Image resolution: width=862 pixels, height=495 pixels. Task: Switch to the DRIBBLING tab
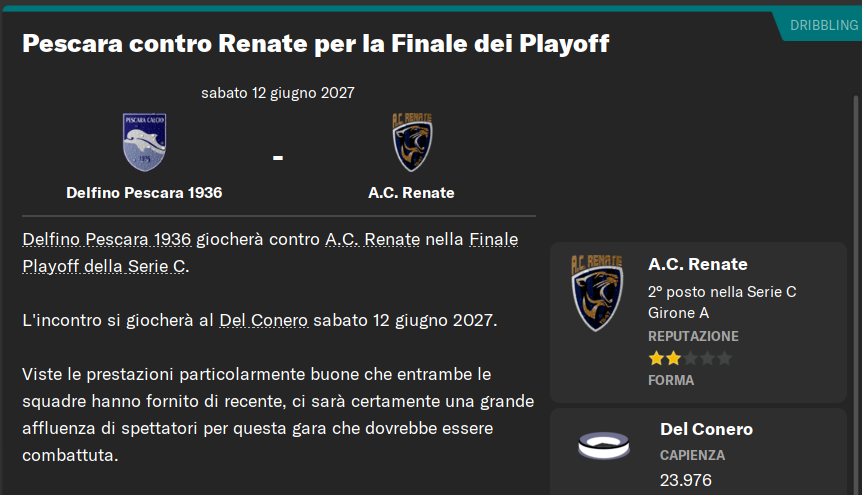(824, 25)
